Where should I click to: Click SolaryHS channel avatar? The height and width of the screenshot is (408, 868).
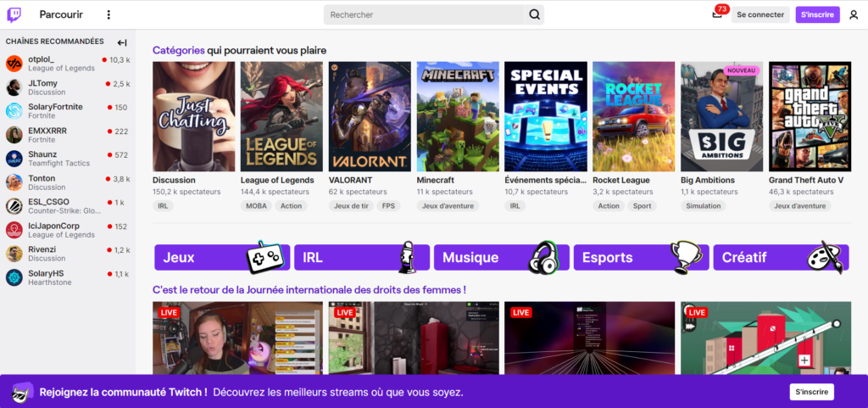coord(14,278)
